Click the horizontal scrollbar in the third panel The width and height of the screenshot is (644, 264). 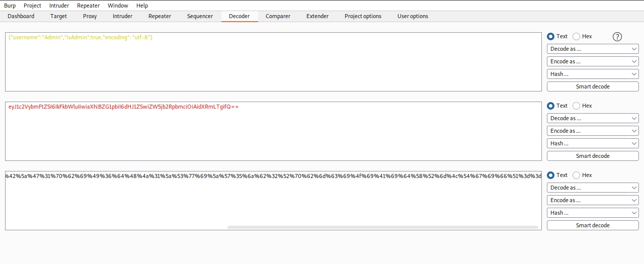(x=382, y=227)
